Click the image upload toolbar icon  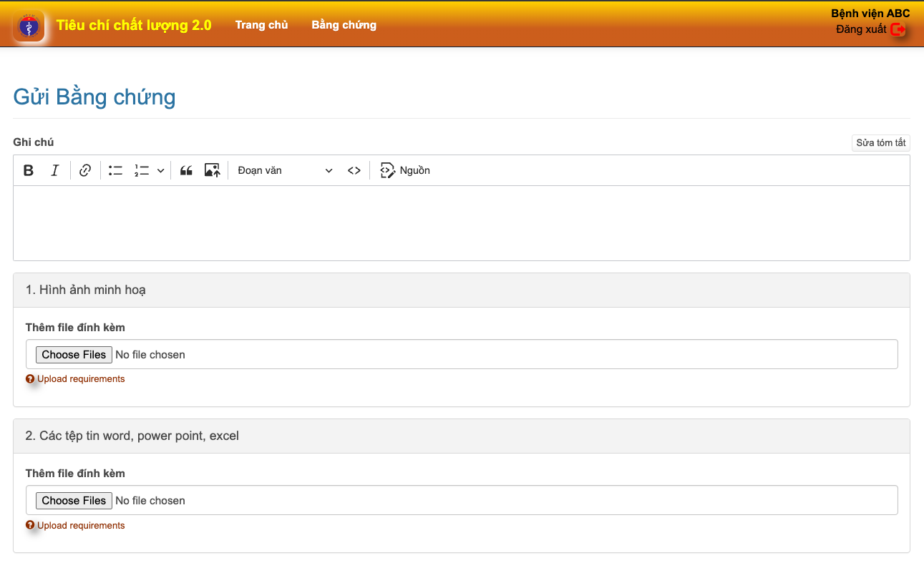coord(212,170)
